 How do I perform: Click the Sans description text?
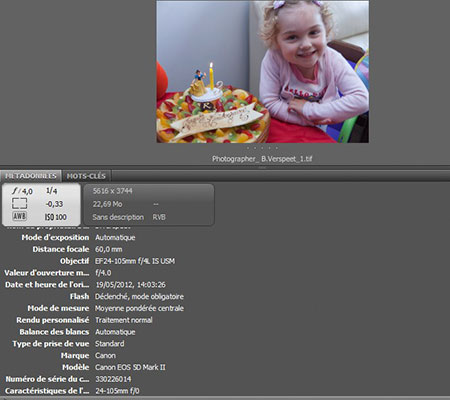[x=118, y=217]
